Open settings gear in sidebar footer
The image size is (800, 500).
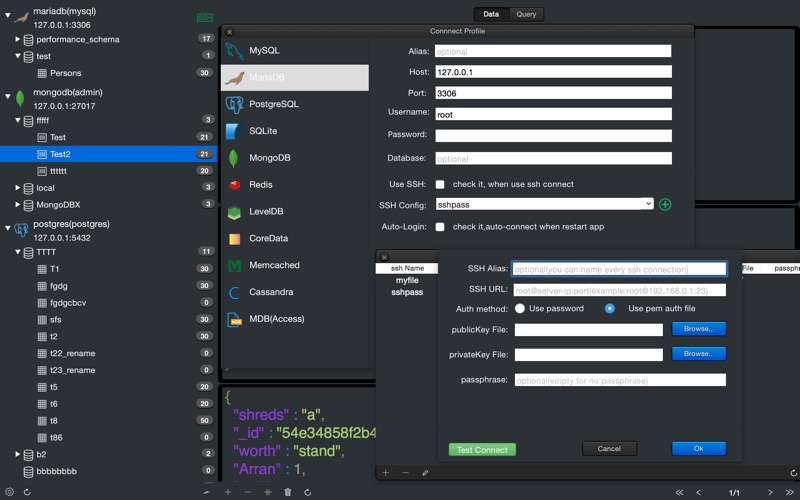(9, 492)
